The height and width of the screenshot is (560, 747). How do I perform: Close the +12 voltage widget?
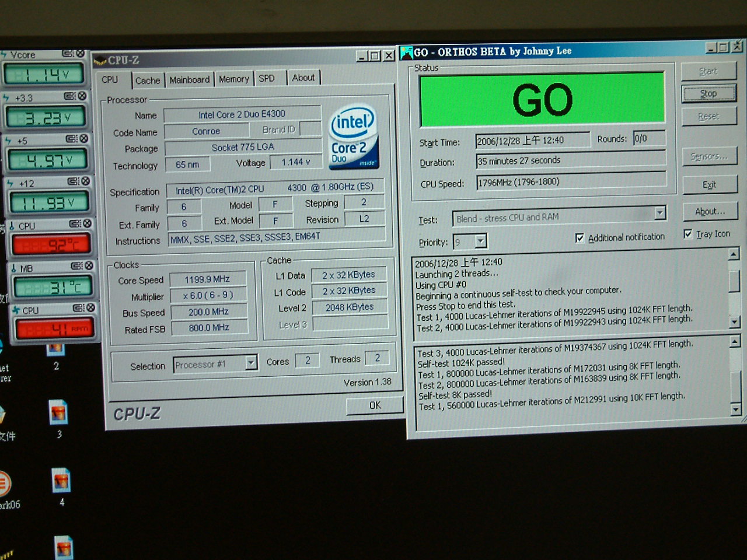(x=85, y=181)
